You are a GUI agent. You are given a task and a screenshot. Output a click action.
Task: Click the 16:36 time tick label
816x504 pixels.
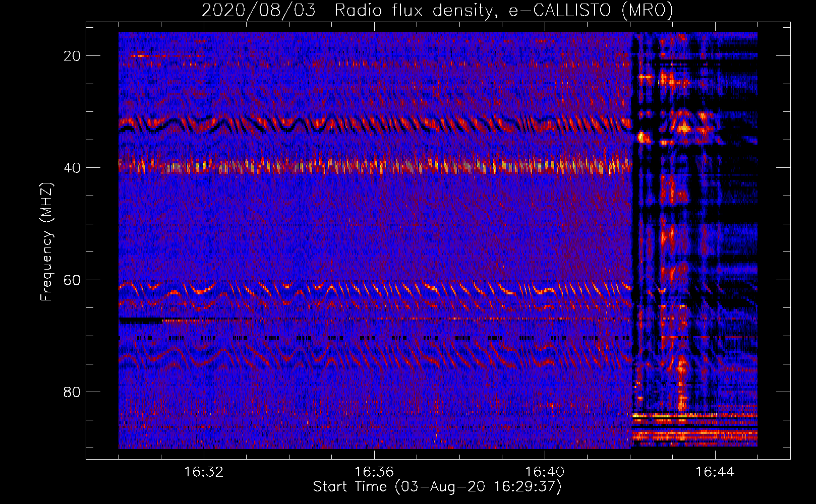374,472
